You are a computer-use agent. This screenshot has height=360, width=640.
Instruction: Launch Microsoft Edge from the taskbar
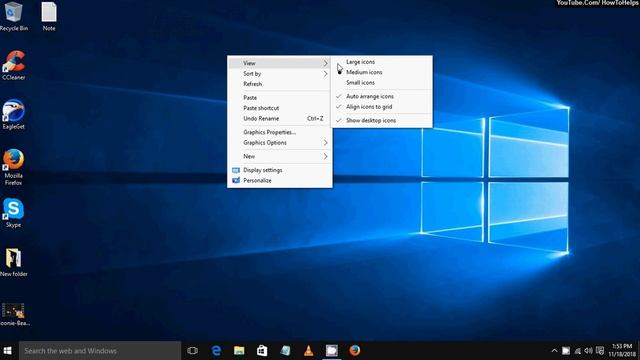[216, 351]
